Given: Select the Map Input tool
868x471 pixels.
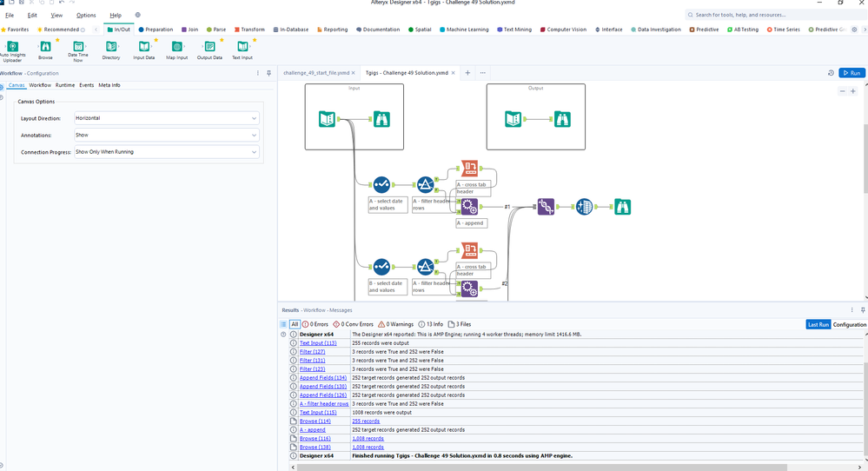Looking at the screenshot, I should (176, 50).
